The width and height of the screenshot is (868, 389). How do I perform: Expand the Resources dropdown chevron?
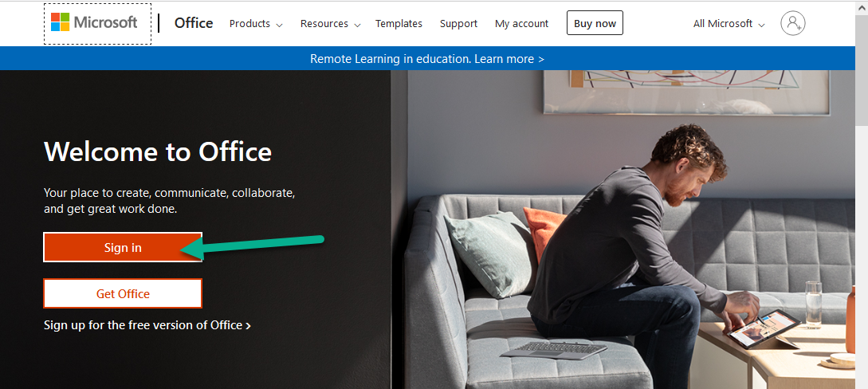pos(358,25)
